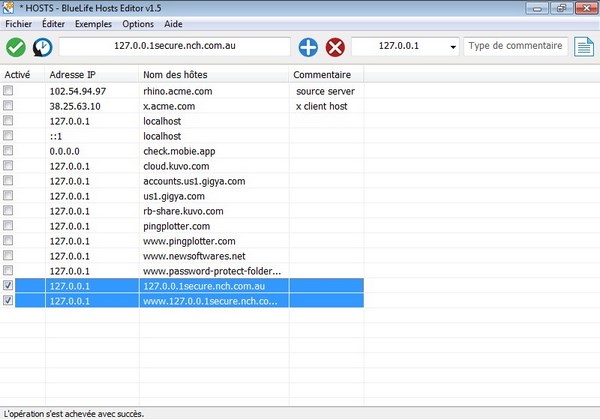The height and width of the screenshot is (420, 600).
Task: Click highlighted www.127.0.0.1secure.nch.co... host cell
Action: pos(214,301)
